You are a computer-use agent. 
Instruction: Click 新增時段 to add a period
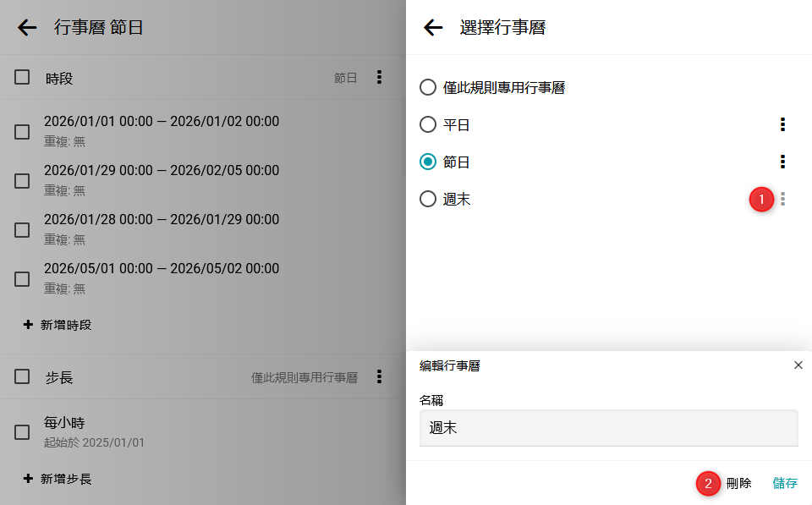(58, 325)
